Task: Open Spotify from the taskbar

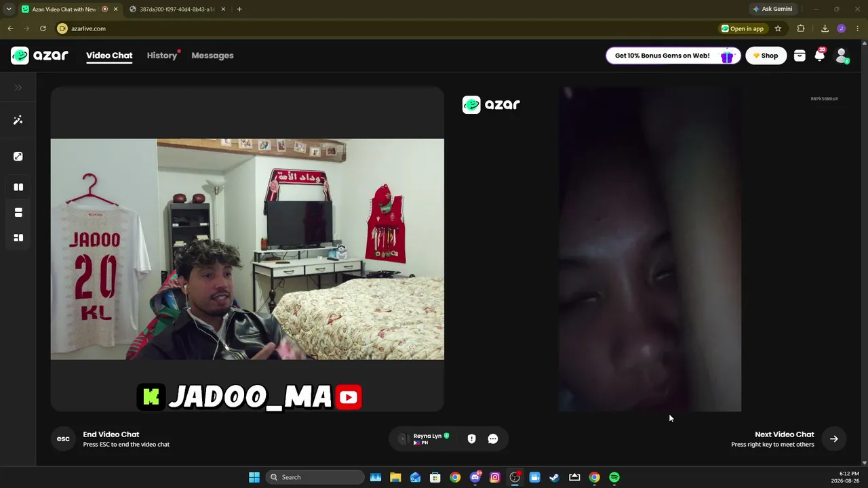Action: [614, 477]
